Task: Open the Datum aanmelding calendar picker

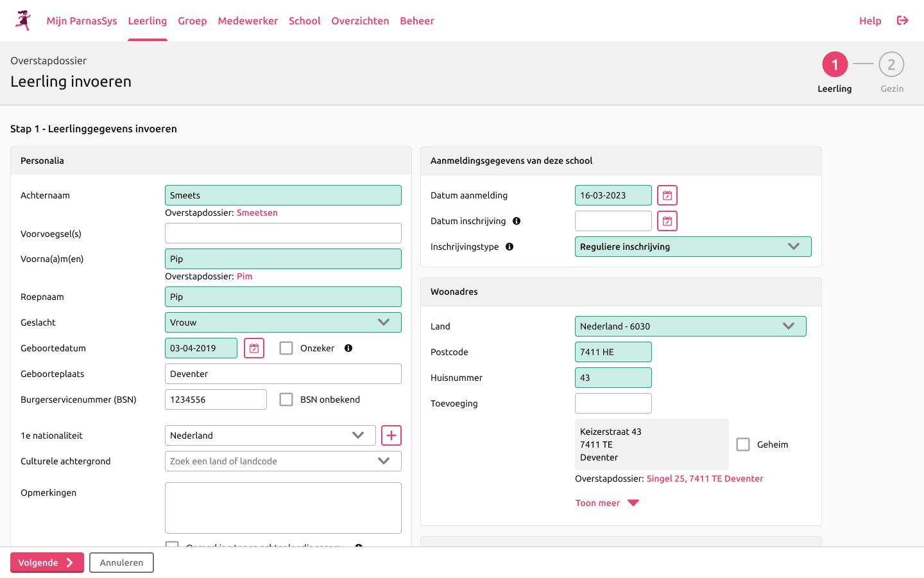Action: coord(667,195)
